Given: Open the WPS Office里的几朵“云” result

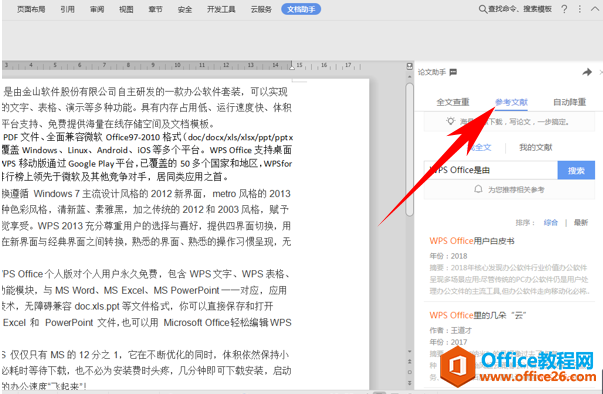Looking at the screenshot, I should (478, 315).
